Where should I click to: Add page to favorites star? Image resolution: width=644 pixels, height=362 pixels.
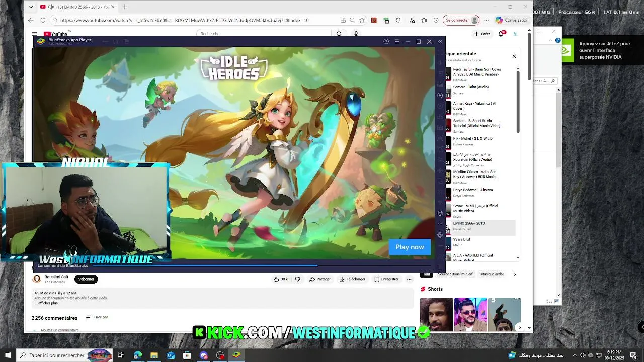362,20
